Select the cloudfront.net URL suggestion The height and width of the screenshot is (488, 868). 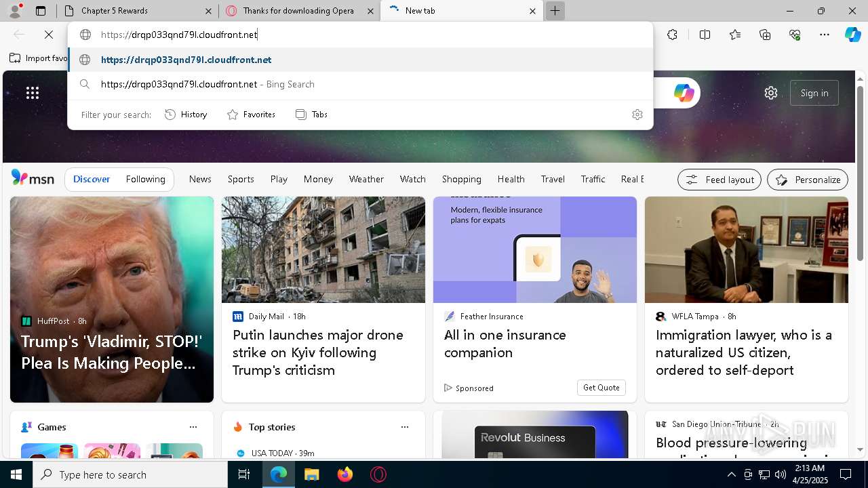pyautogui.click(x=360, y=60)
